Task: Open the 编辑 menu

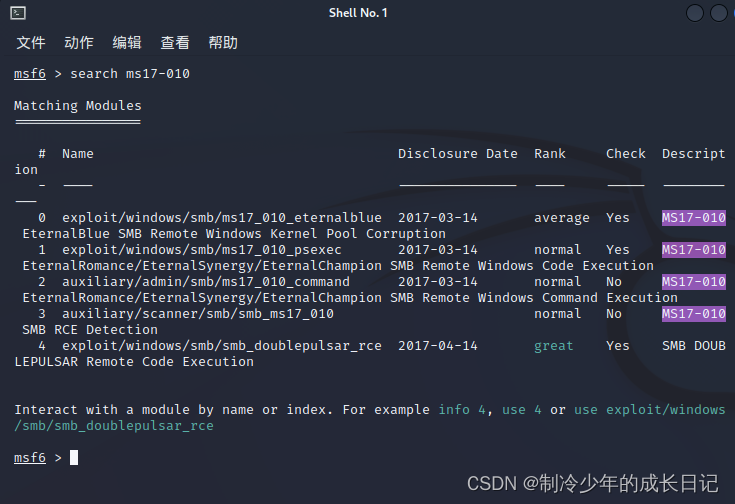Action: click(x=127, y=43)
